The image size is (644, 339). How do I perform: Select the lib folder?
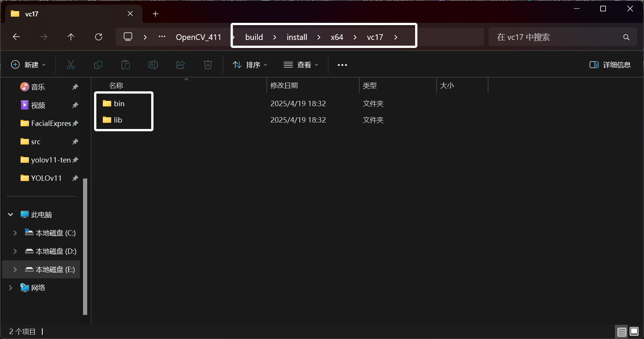pos(118,120)
